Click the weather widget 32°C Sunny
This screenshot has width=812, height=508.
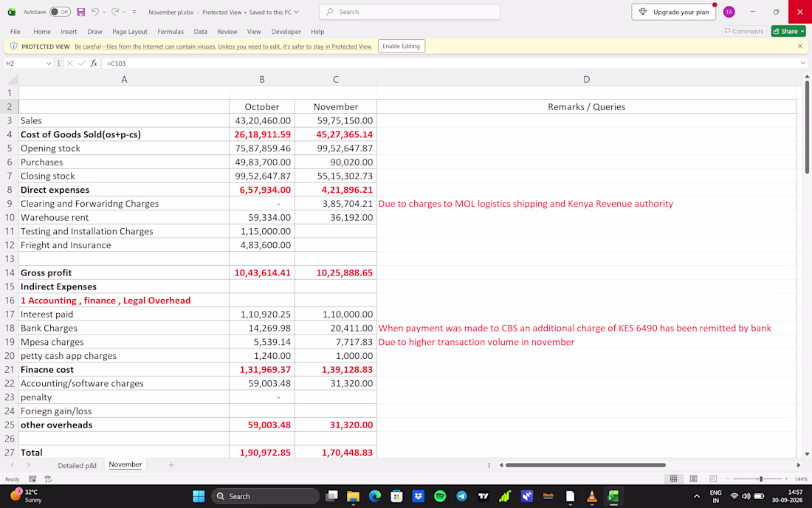click(26, 495)
